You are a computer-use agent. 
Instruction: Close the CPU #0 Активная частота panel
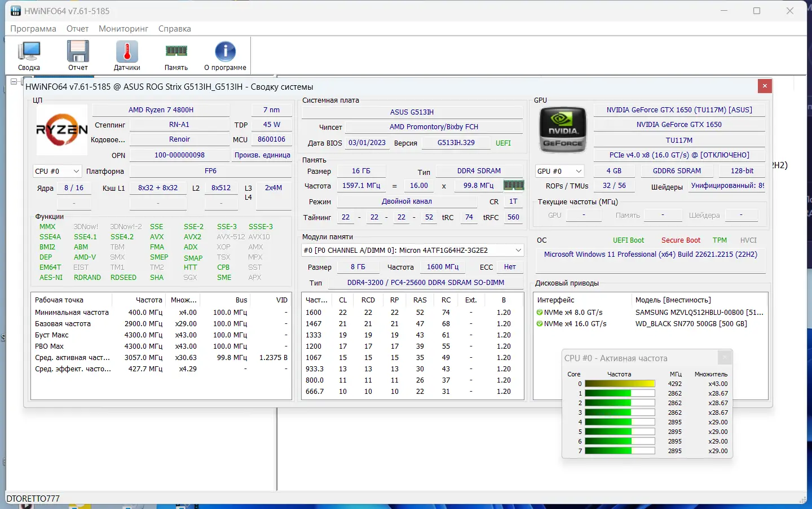point(725,357)
